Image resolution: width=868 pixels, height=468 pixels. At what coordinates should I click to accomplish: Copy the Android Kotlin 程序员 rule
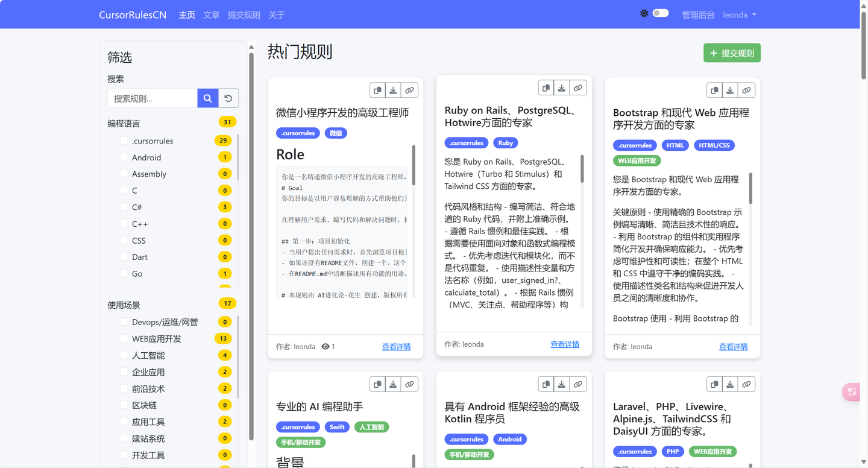pyautogui.click(x=546, y=384)
